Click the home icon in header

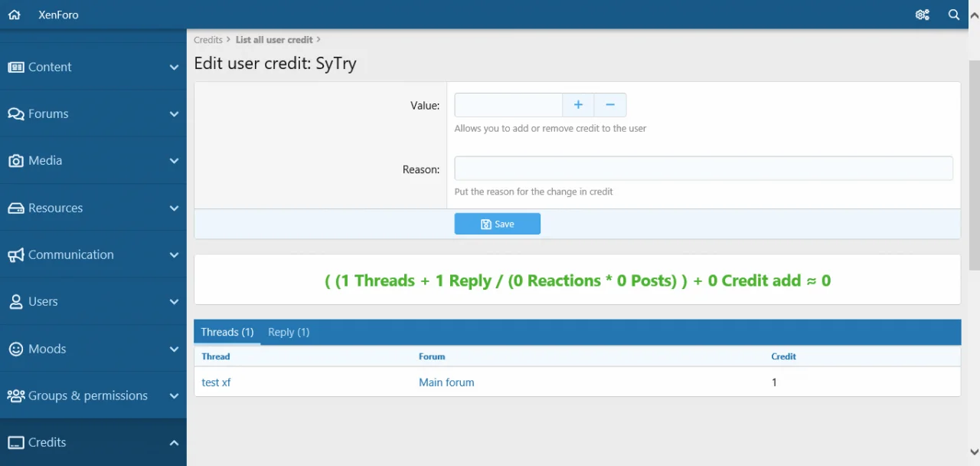click(14, 15)
